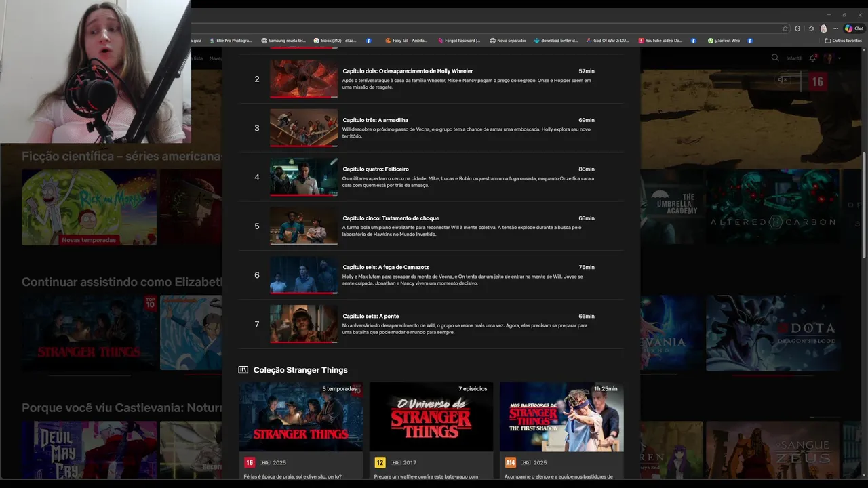The height and width of the screenshot is (488, 868).
Task: Select title Capítulo dois: O desaparecimento de Holly Wheeler
Action: (408, 71)
